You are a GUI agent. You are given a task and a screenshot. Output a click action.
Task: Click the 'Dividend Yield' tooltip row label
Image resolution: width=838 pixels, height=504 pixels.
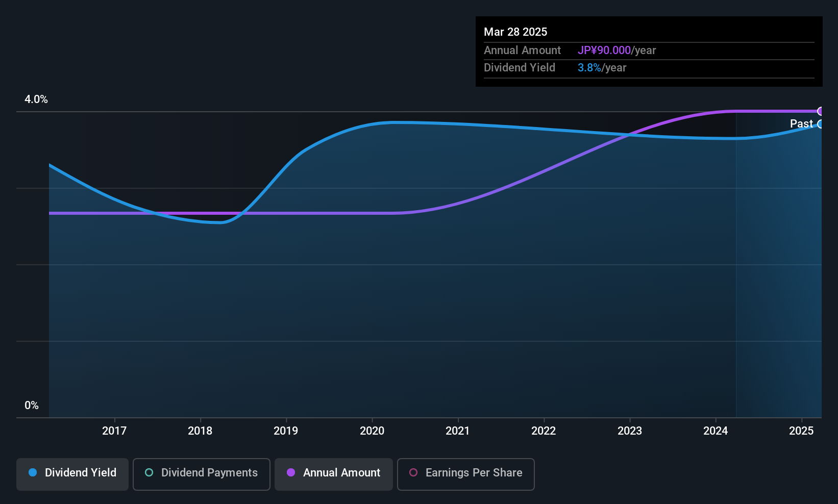[x=520, y=67]
